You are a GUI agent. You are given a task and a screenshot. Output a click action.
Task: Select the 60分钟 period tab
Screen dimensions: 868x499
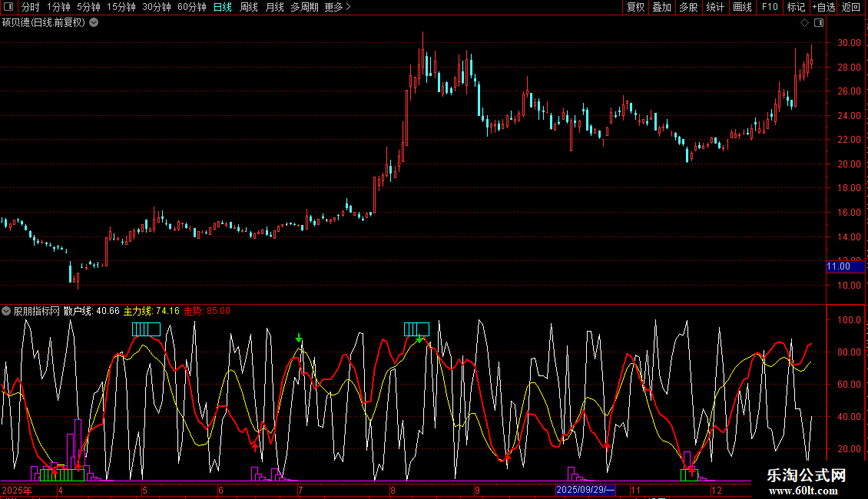pos(192,7)
